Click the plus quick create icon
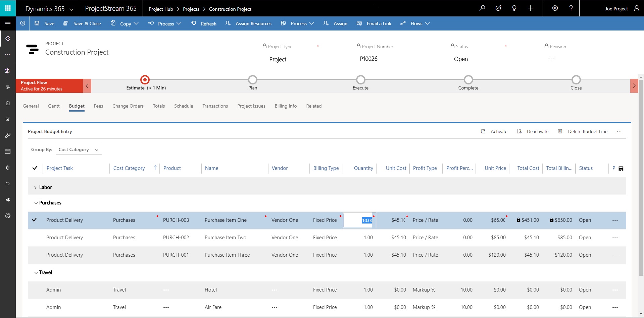644x318 pixels. click(531, 8)
